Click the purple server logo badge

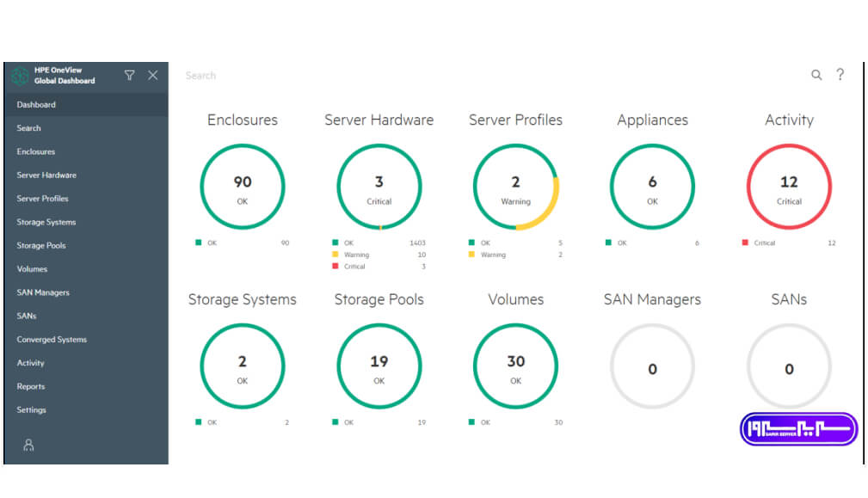pyautogui.click(x=799, y=429)
